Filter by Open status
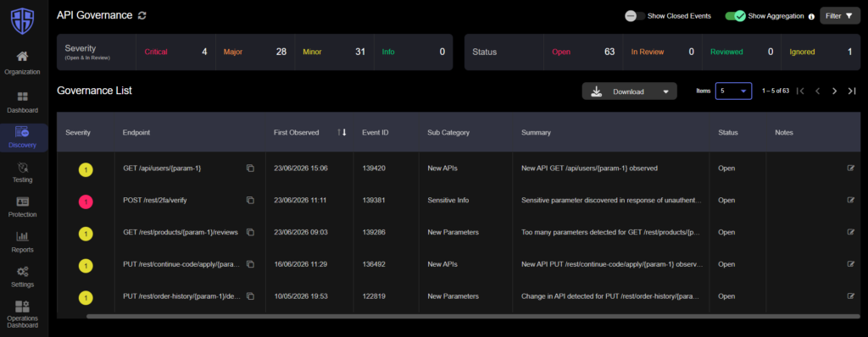 583,52
